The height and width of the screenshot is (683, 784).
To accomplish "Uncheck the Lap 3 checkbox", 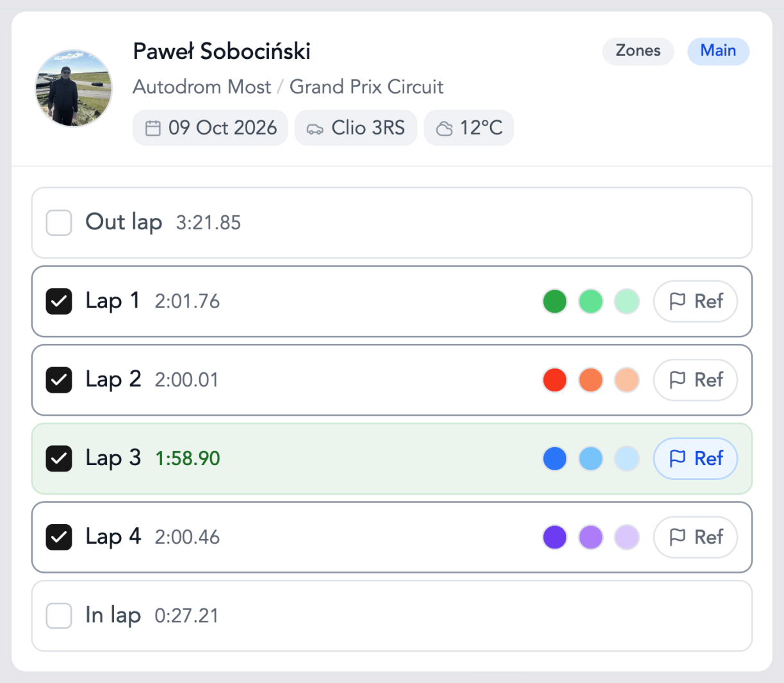I will pos(59,459).
